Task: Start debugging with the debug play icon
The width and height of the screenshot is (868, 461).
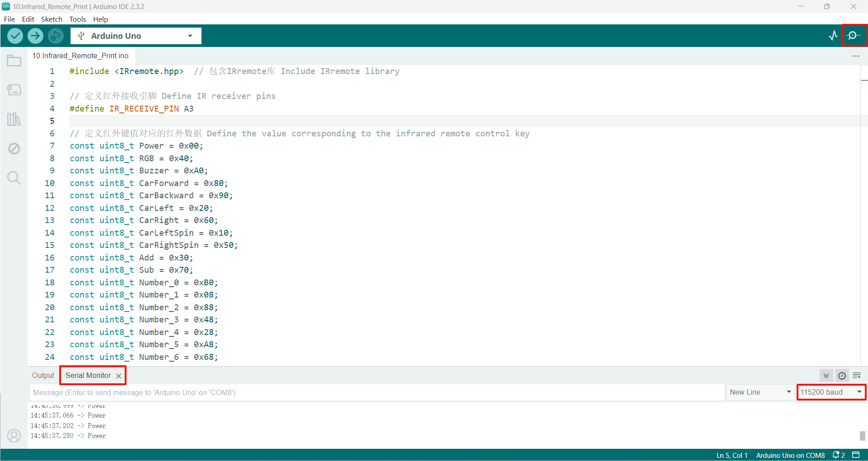Action: [56, 36]
